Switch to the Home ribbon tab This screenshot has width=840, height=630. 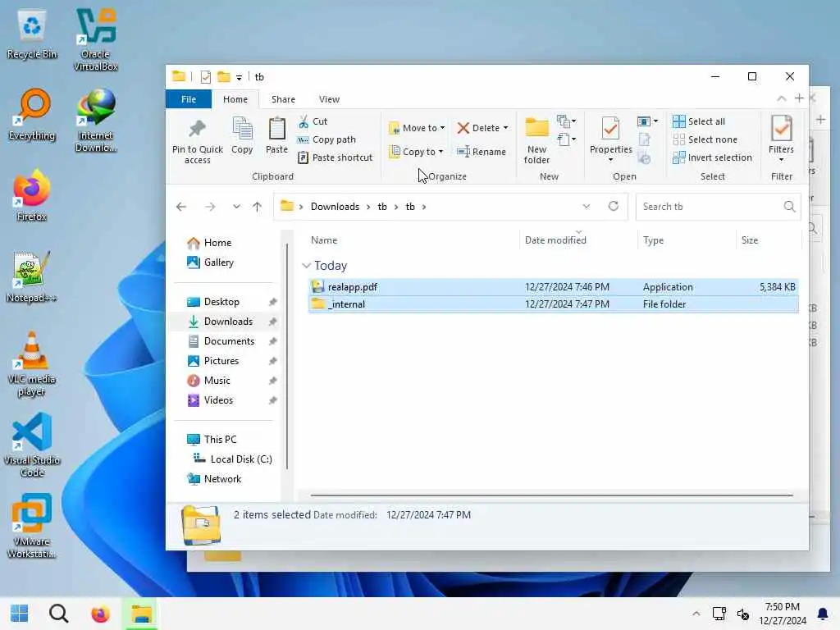[235, 99]
